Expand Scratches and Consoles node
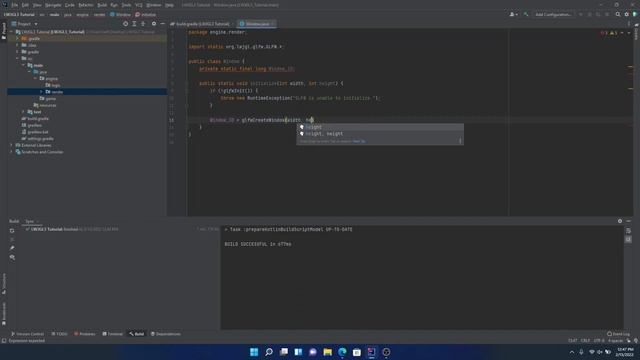Image resolution: width=640 pixels, height=360 pixels. 11,152
